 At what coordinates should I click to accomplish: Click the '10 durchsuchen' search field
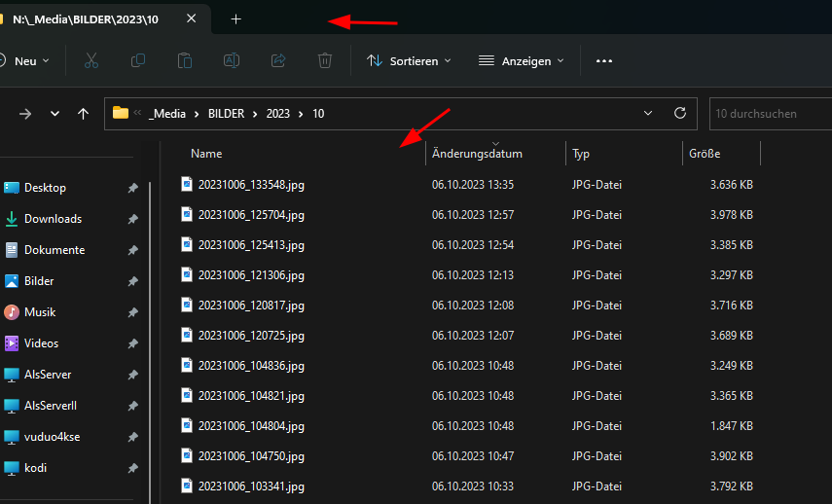771,114
